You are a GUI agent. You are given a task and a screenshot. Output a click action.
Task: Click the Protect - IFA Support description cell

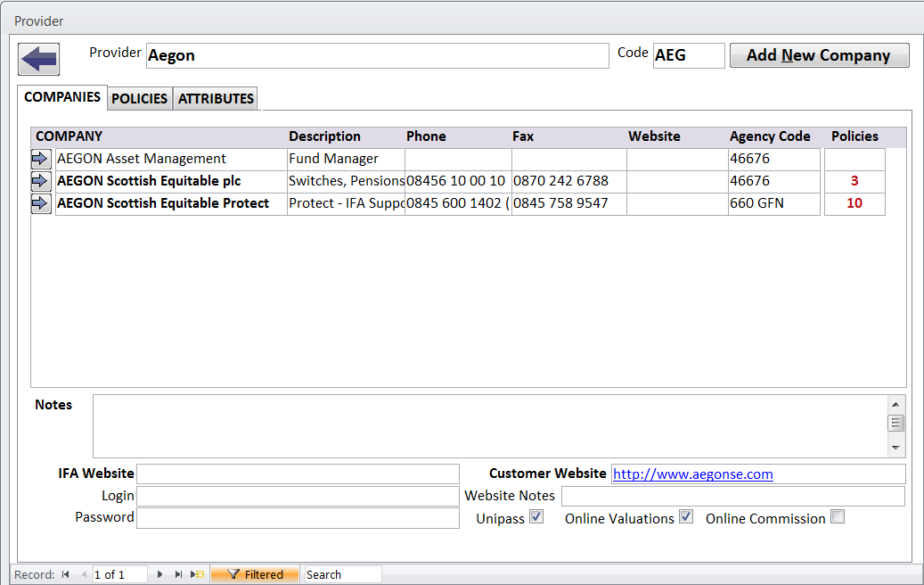click(x=346, y=204)
